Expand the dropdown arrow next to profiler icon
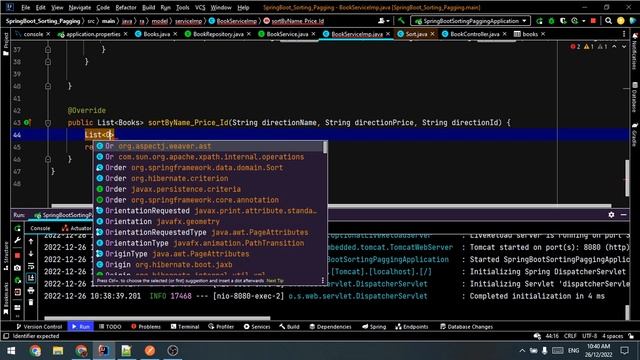The width and height of the screenshot is (640, 360). (x=584, y=21)
